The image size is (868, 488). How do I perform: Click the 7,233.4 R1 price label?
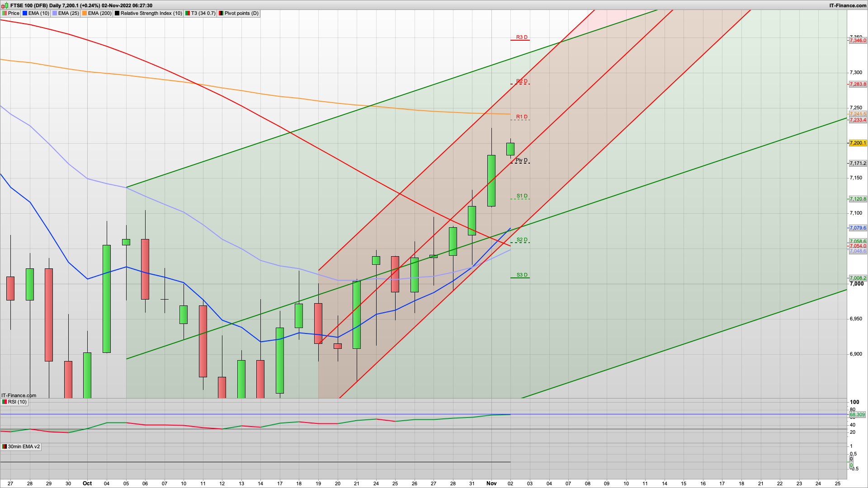[858, 120]
